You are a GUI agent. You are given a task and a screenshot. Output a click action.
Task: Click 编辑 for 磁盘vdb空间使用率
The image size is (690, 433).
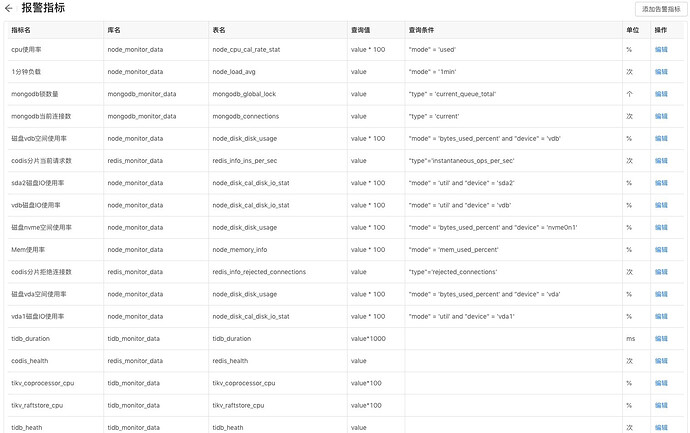click(661, 138)
